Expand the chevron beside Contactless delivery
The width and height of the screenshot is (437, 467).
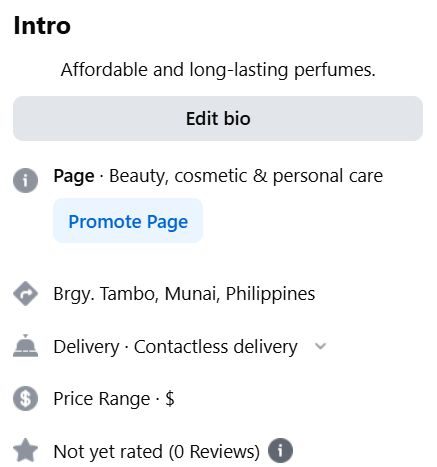click(x=320, y=346)
